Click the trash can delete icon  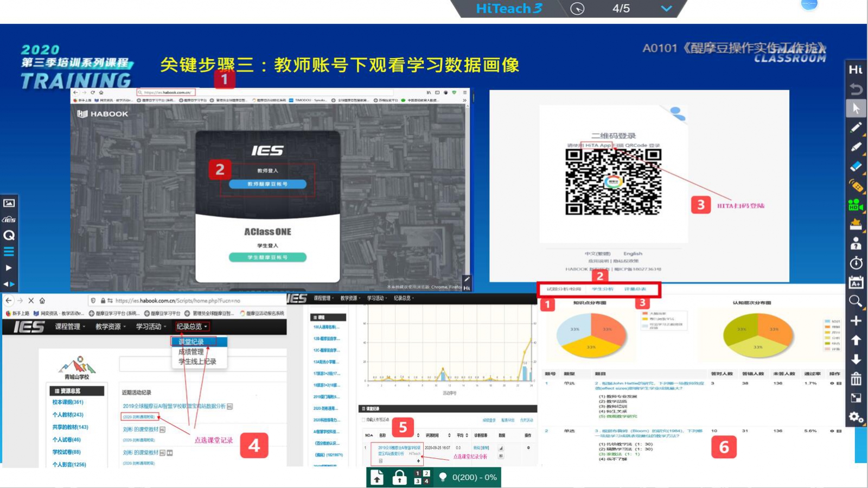(856, 378)
